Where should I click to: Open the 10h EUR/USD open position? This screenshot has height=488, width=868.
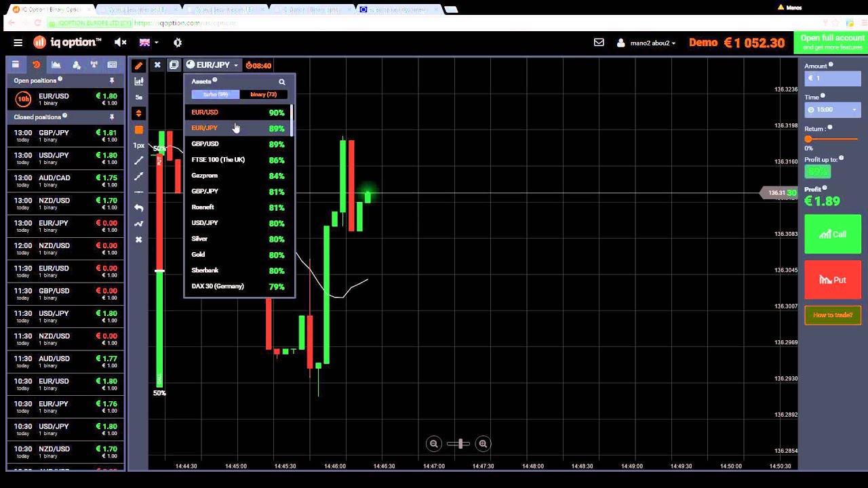tap(66, 99)
